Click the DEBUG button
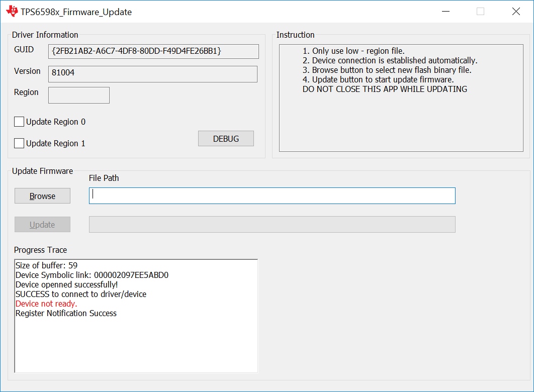Viewport: 534px width, 392px height. 226,139
